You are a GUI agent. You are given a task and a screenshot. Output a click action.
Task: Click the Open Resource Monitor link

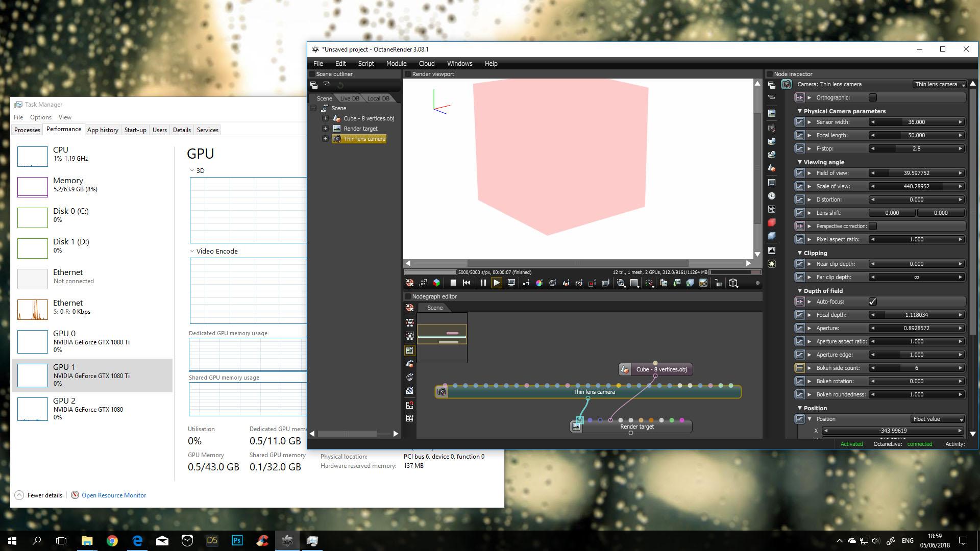click(x=113, y=495)
